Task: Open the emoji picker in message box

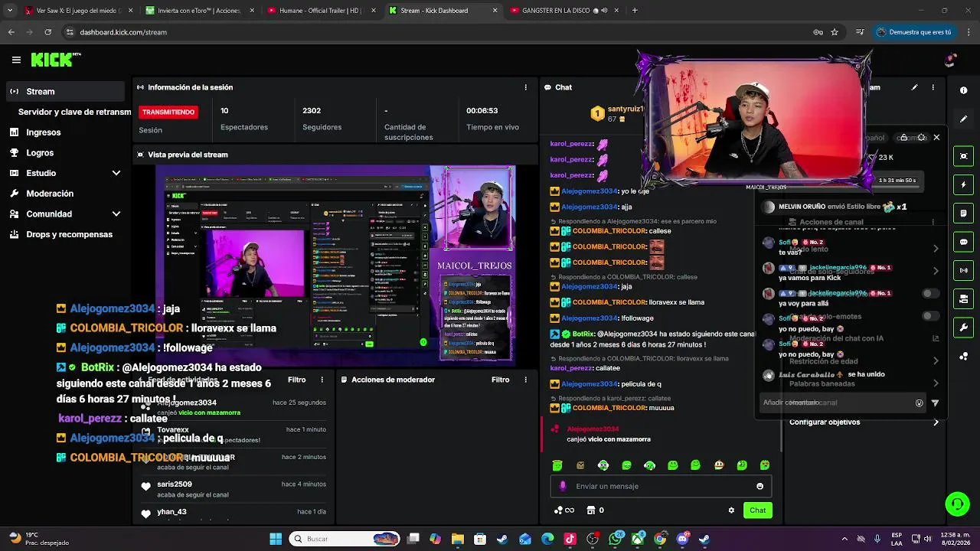Action: [759, 486]
